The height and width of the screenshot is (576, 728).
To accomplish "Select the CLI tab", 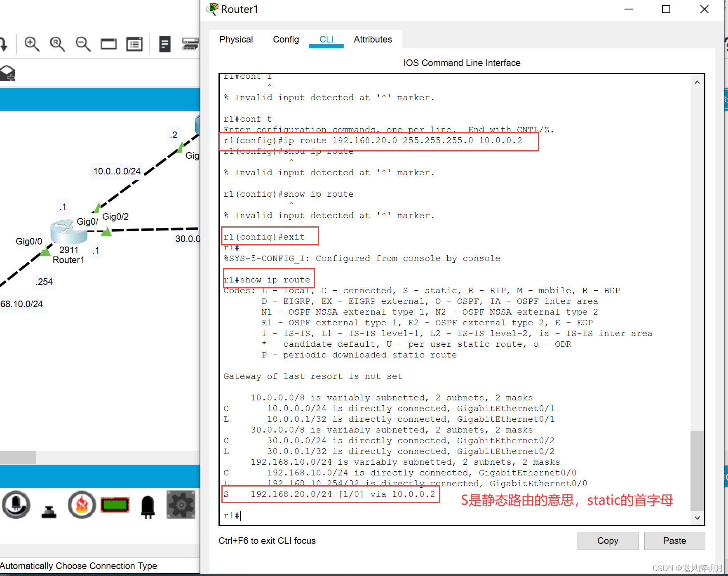I will coord(326,40).
